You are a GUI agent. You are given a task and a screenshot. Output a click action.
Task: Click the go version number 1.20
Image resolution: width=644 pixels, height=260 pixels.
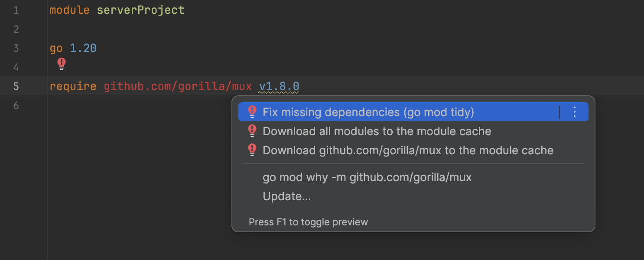point(83,48)
